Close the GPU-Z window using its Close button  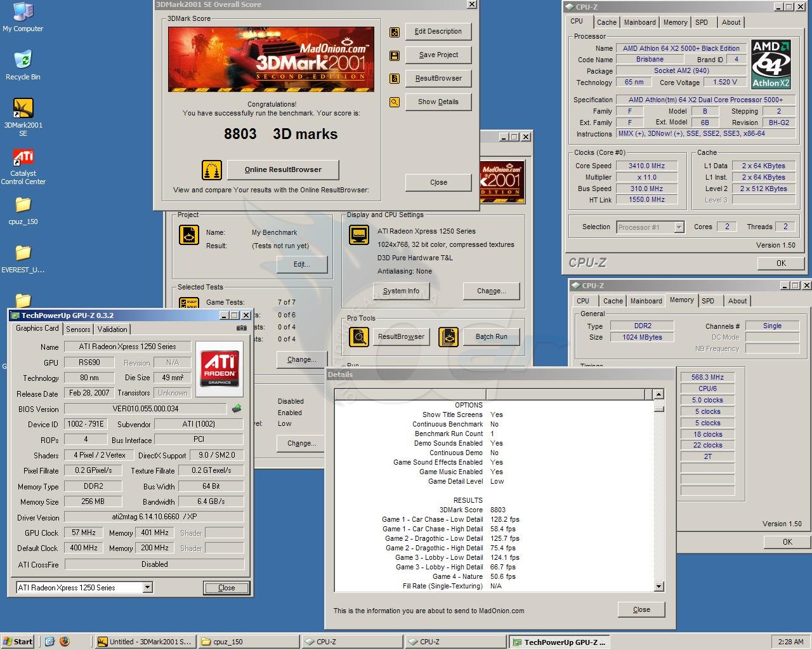(226, 588)
